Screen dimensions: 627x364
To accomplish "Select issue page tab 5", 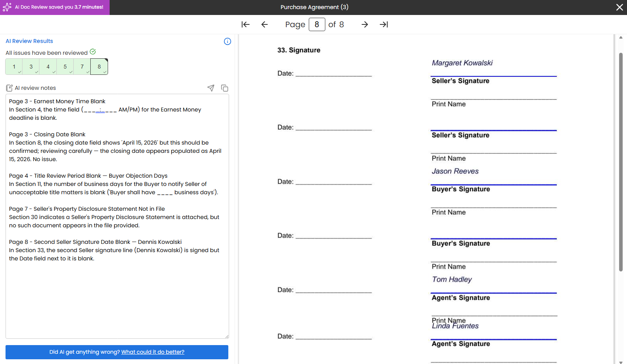I will click(x=65, y=67).
